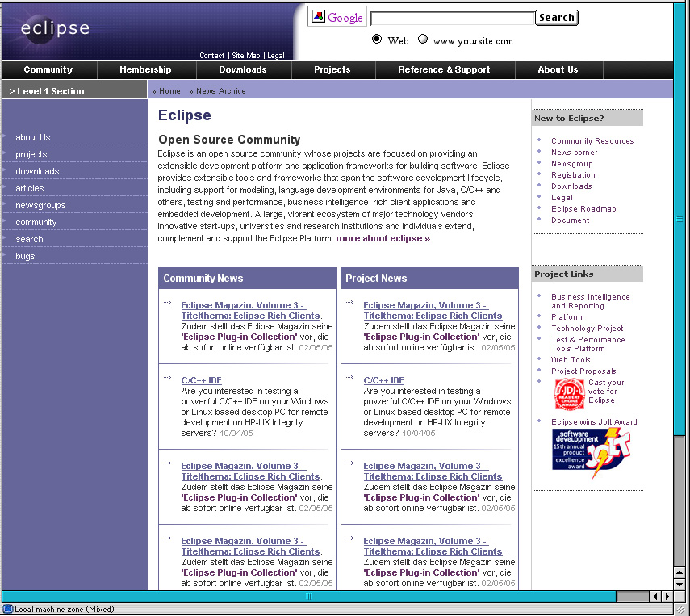Click the horizontal scrollbar left arrow
The width and height of the screenshot is (690, 616).
pyautogui.click(x=655, y=597)
